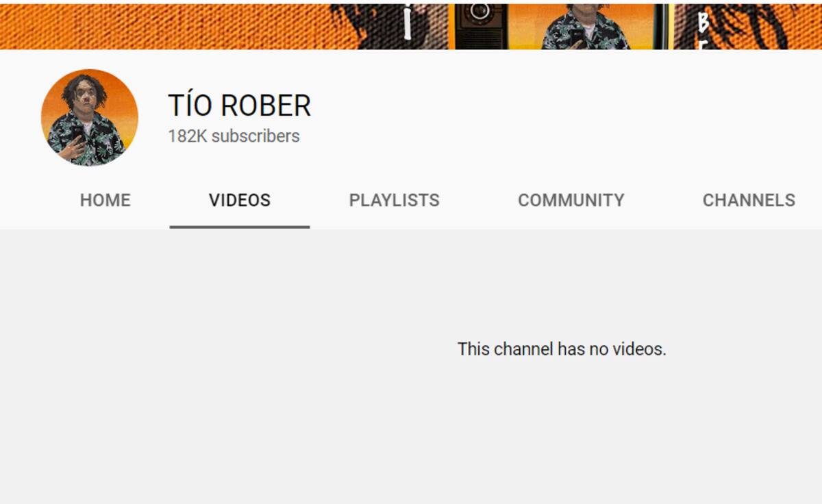Click the white exclamation mark in the banner
The height and width of the screenshot is (504, 822).
point(407,21)
